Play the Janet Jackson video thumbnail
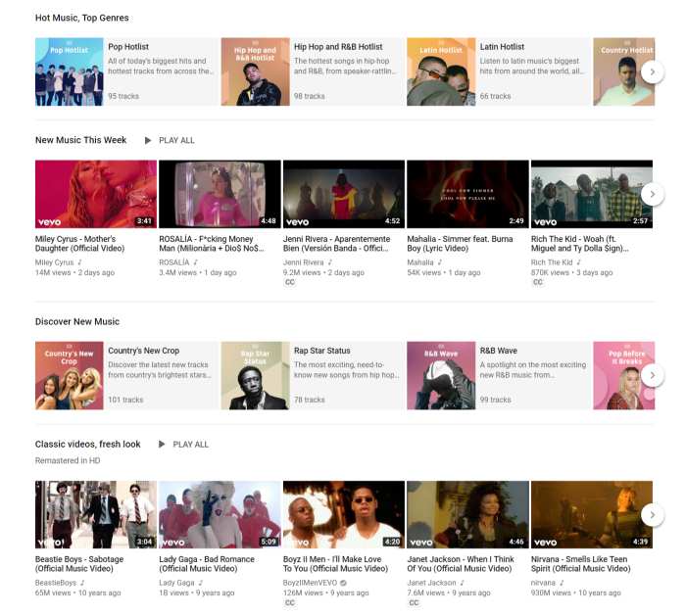This screenshot has width=686, height=616. pyautogui.click(x=467, y=514)
